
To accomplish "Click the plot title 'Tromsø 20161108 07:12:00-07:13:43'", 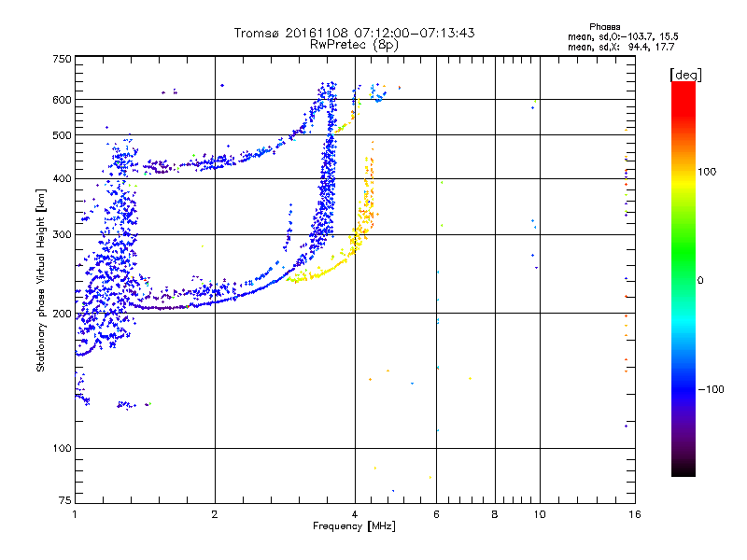I will pyautogui.click(x=354, y=33).
